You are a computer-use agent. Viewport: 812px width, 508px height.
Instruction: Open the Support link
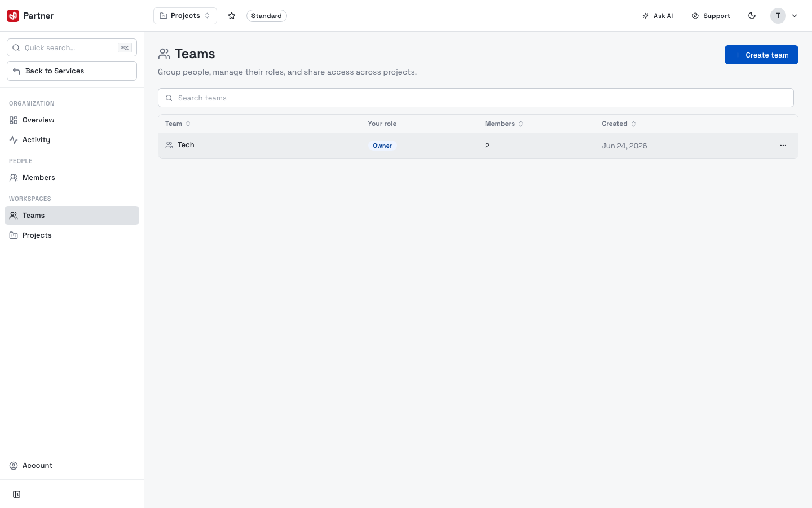click(x=711, y=16)
